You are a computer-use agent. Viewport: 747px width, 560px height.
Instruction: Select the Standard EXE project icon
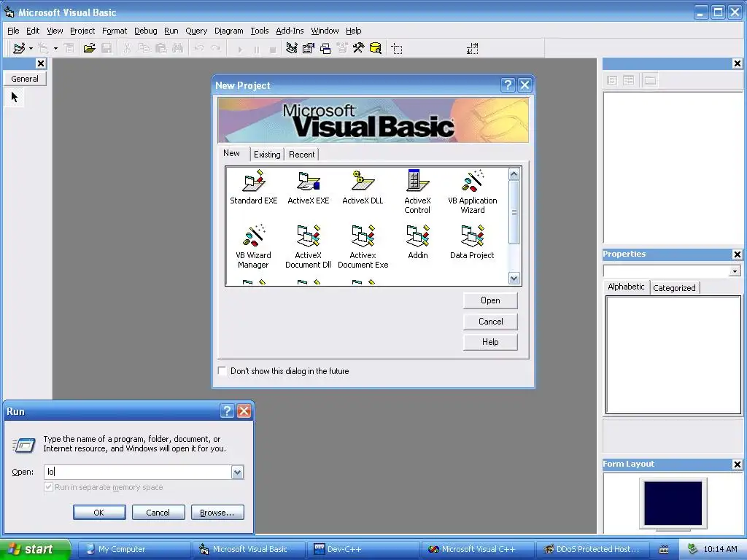click(x=253, y=187)
